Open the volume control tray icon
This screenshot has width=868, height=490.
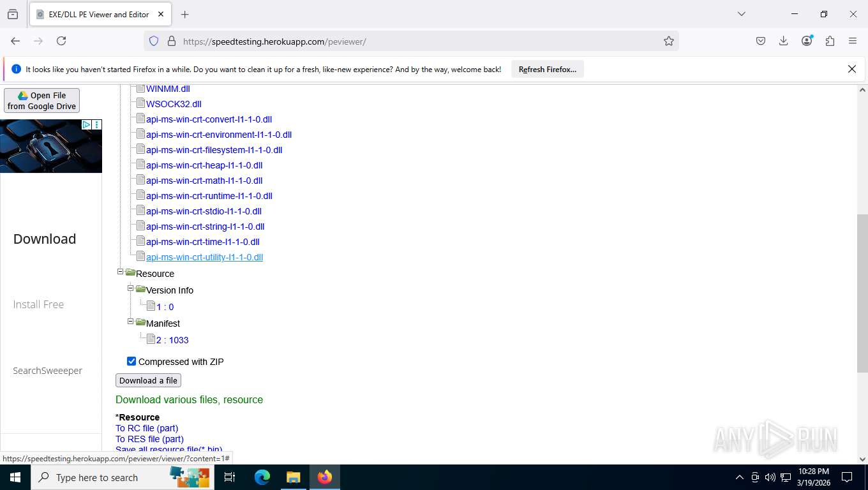(x=770, y=477)
